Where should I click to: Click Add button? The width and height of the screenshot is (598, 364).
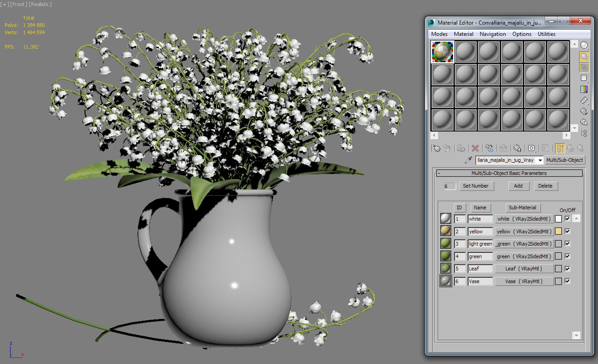(519, 186)
